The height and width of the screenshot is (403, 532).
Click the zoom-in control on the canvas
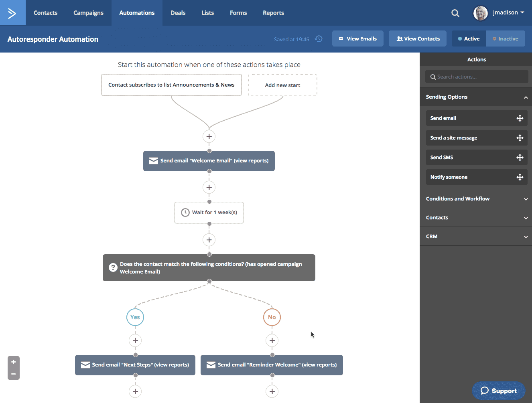(x=13, y=362)
